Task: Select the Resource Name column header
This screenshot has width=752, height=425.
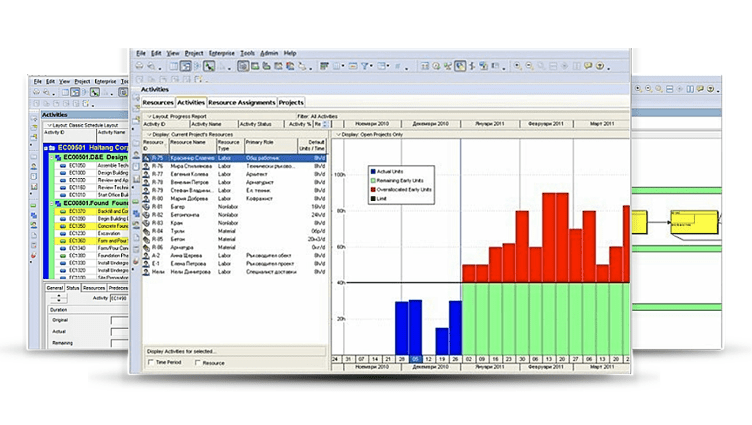Action: pos(190,146)
